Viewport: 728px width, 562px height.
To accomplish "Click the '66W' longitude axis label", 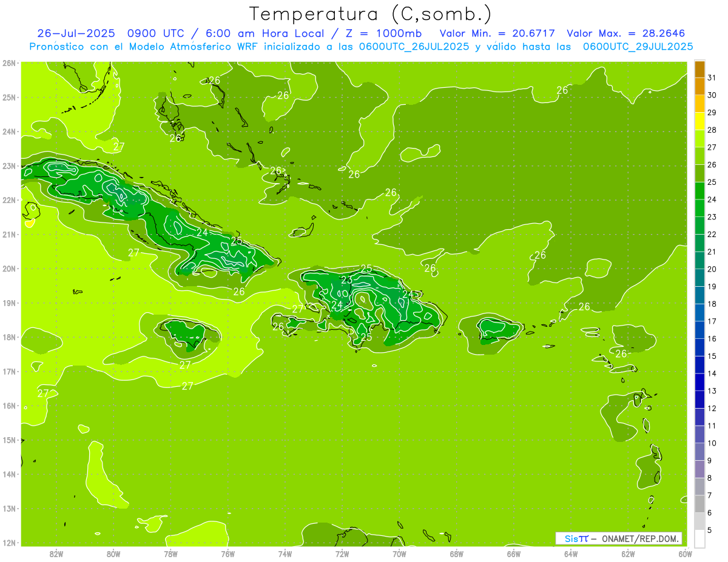I will coord(513,554).
